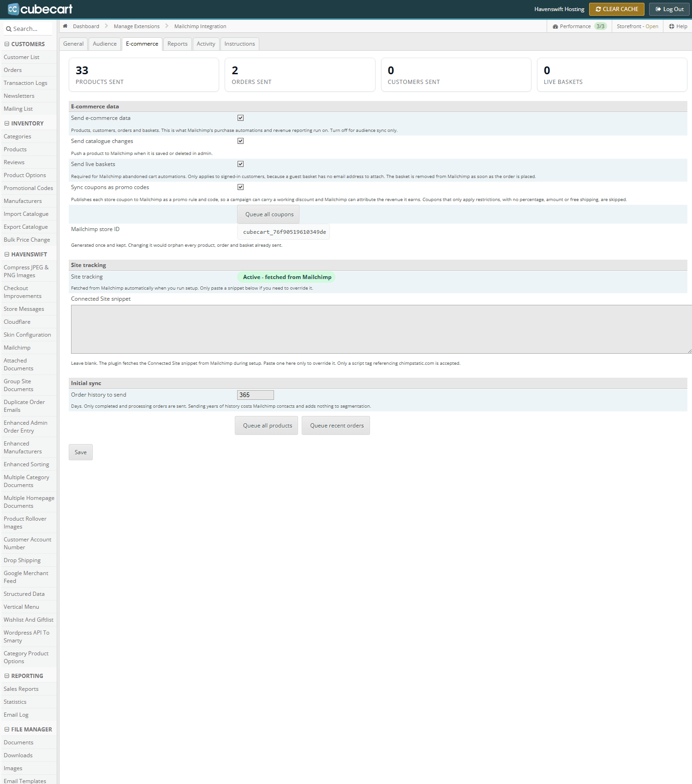Save the e-commerce settings

coord(81,452)
